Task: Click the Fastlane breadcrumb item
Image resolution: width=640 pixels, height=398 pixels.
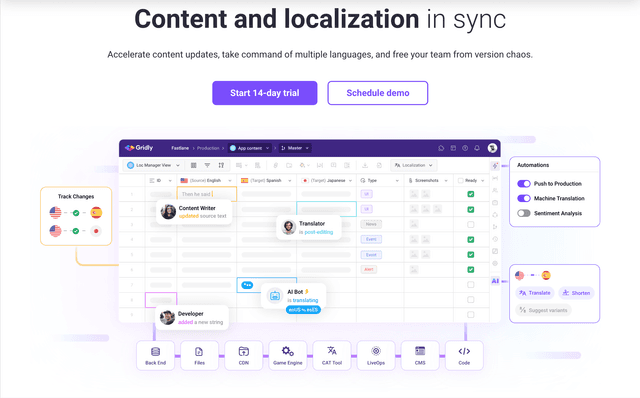Action: click(x=180, y=148)
